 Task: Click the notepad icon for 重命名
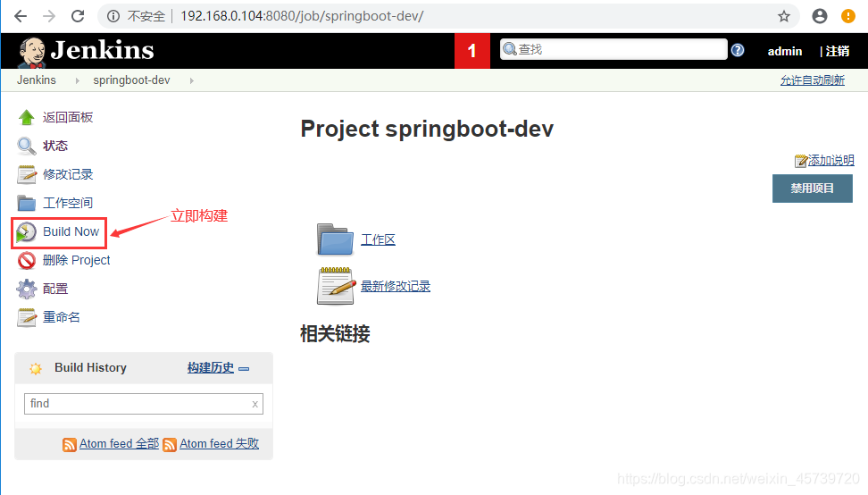pos(26,317)
